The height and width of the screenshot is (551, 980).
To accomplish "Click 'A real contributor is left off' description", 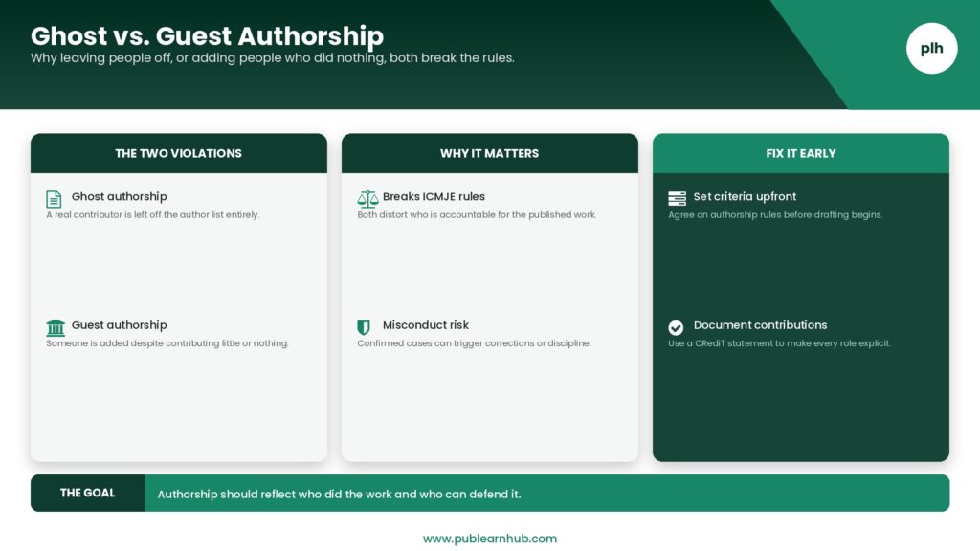I will coord(152,215).
